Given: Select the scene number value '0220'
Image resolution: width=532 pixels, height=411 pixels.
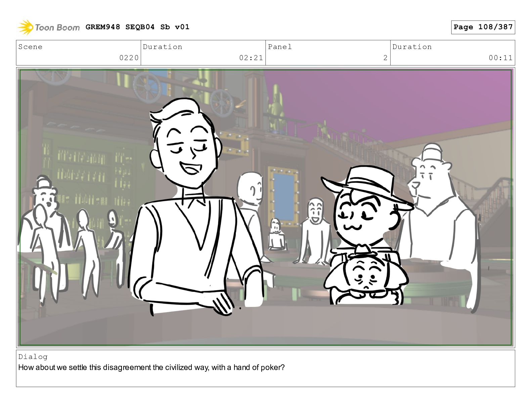Looking at the screenshot, I should click(x=129, y=58).
